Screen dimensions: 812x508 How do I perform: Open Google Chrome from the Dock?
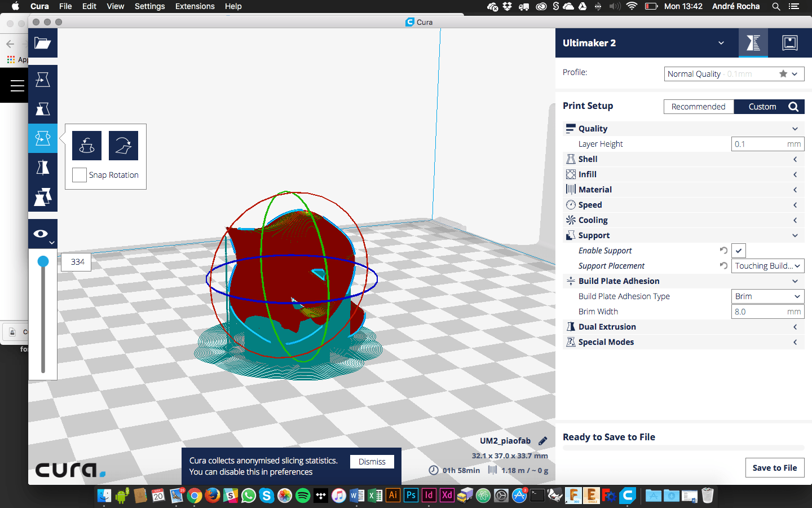tap(195, 496)
